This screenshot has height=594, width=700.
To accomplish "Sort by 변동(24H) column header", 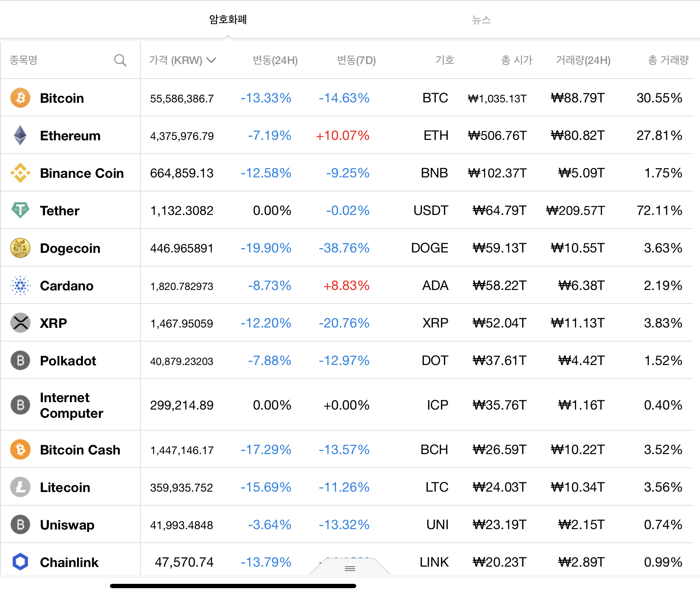I will click(x=275, y=60).
